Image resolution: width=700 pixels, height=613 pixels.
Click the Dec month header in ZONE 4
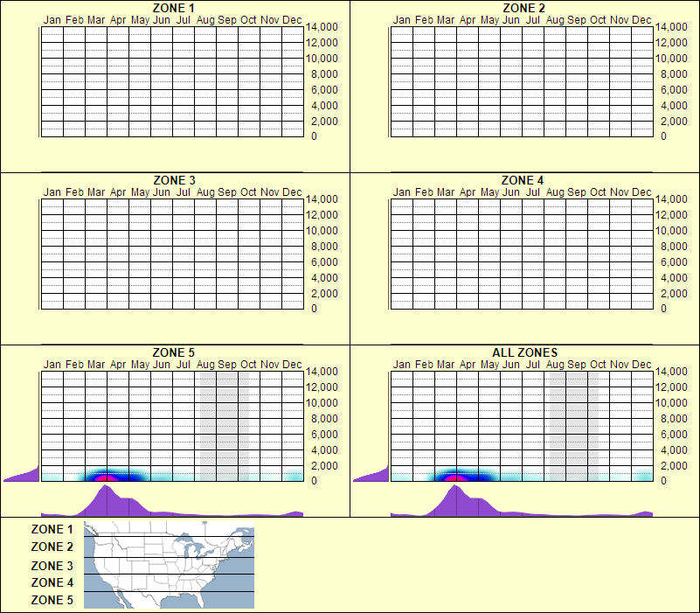(x=642, y=192)
